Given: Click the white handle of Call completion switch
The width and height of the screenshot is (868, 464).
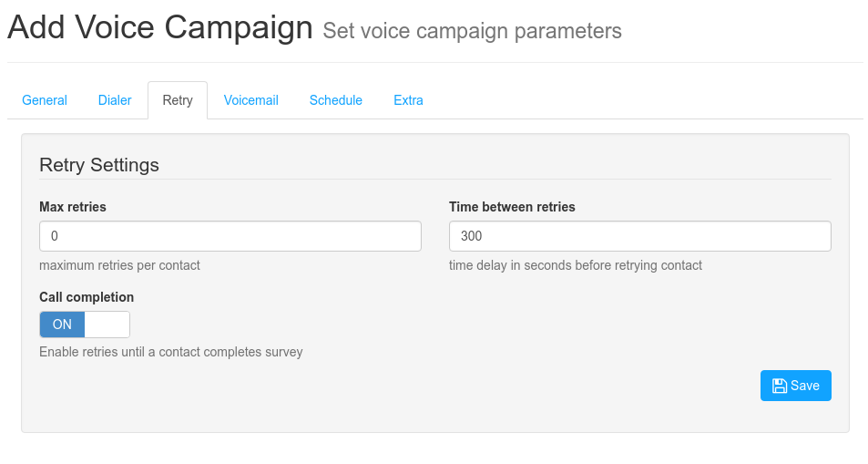Looking at the screenshot, I should [107, 325].
